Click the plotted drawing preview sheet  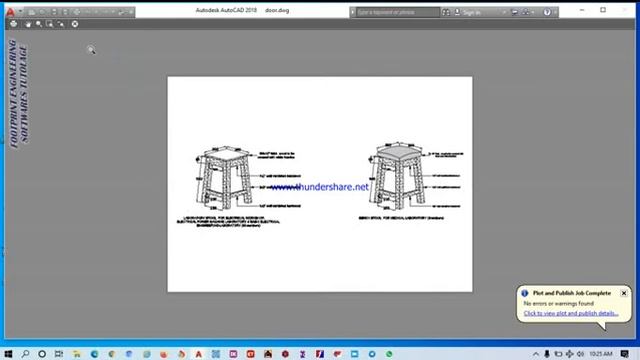pos(320,184)
